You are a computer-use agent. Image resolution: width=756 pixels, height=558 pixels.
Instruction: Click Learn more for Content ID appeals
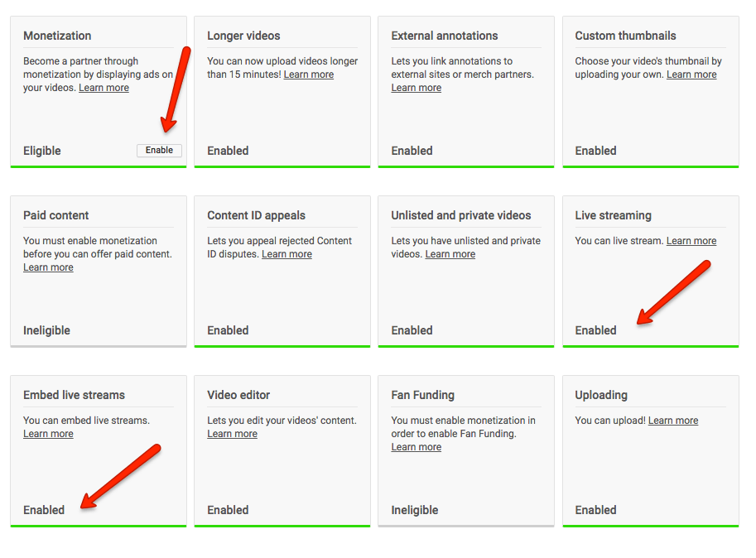(x=287, y=254)
